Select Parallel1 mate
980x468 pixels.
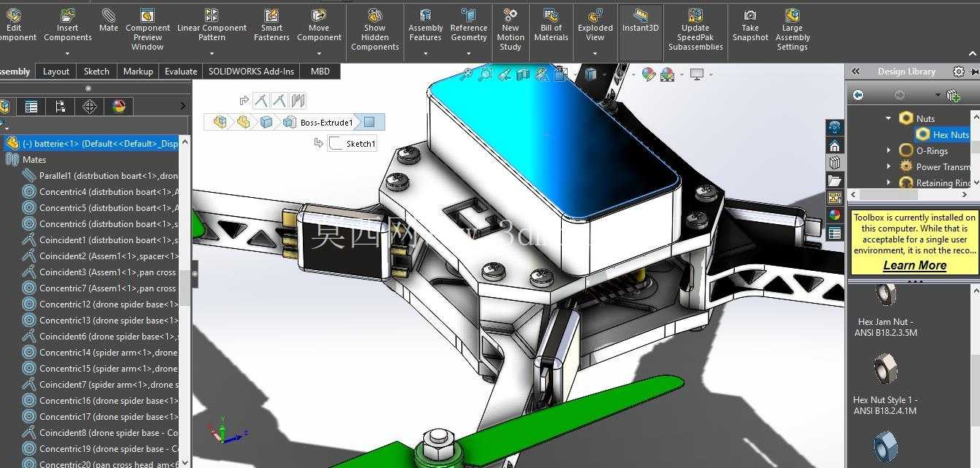pos(100,175)
